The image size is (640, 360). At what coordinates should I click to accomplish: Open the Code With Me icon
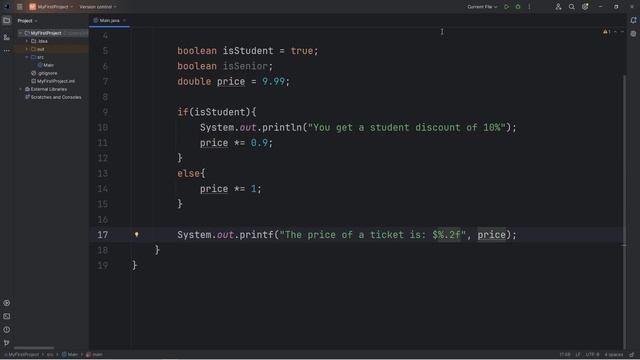[x=558, y=7]
